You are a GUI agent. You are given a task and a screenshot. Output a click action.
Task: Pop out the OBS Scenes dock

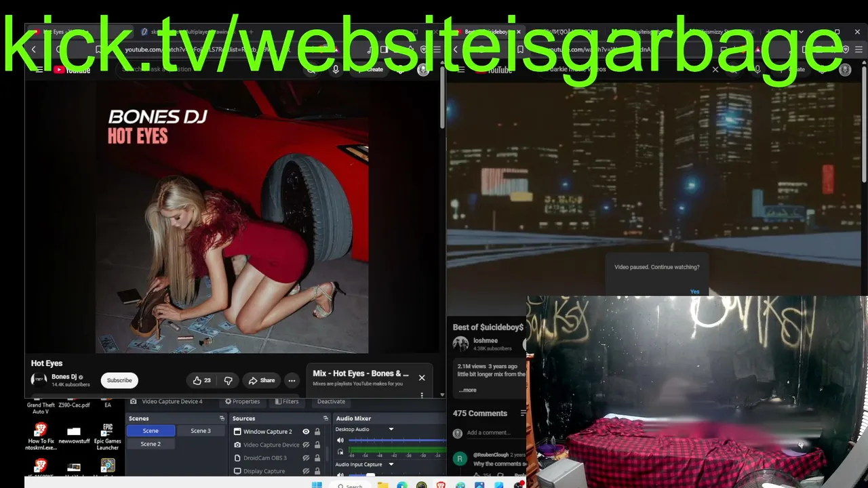[222, 418]
